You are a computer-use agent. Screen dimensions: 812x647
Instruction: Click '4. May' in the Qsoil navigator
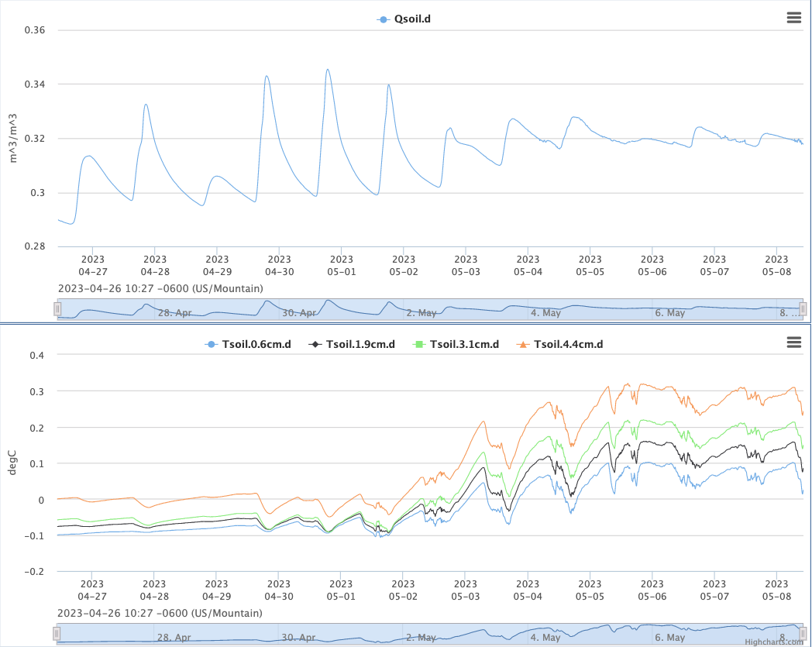click(545, 313)
